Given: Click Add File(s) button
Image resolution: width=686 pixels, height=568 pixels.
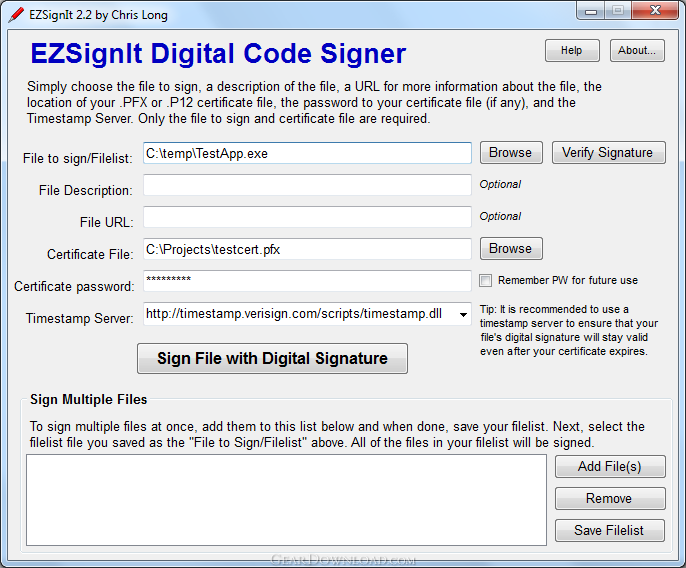Looking at the screenshot, I should (x=610, y=466).
